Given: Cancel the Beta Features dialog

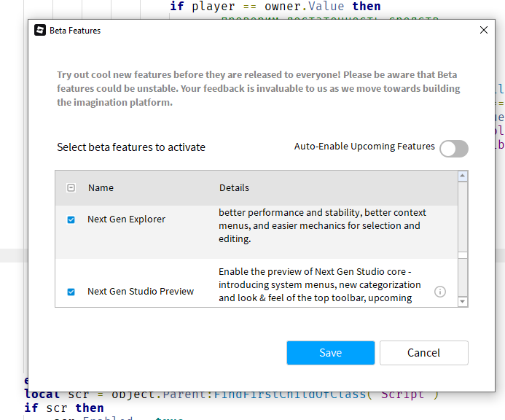Looking at the screenshot, I should pyautogui.click(x=424, y=353).
